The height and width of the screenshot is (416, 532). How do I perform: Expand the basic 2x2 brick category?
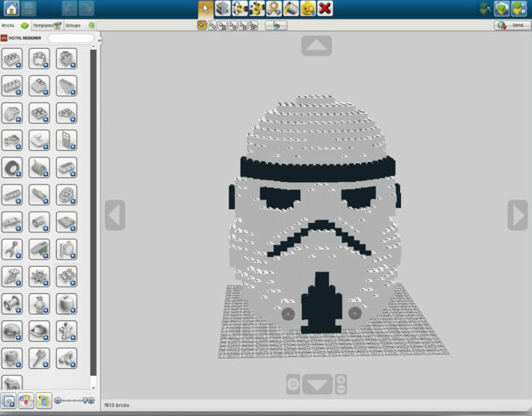click(12, 58)
